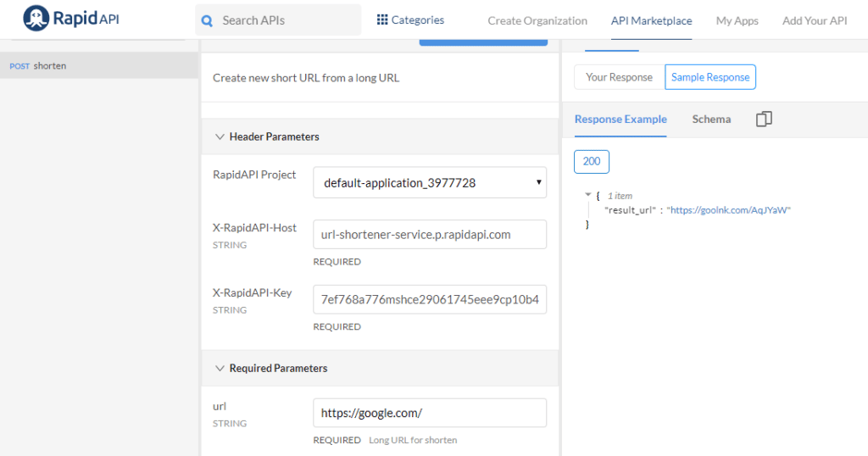Go to Create Organization

pos(537,21)
